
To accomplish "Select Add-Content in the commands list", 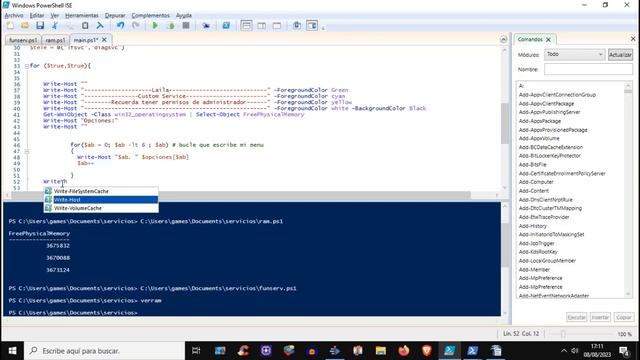I will pos(534,191).
